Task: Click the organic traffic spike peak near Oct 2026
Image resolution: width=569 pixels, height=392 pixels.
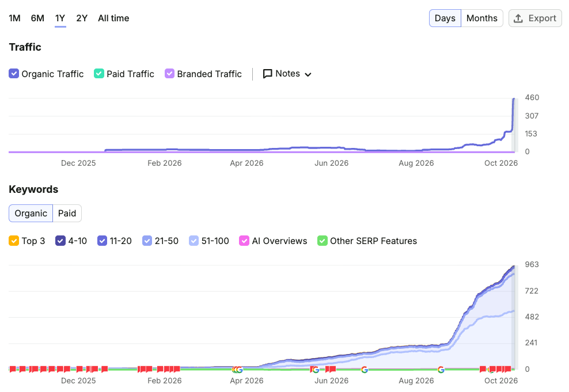Action: 514,98
